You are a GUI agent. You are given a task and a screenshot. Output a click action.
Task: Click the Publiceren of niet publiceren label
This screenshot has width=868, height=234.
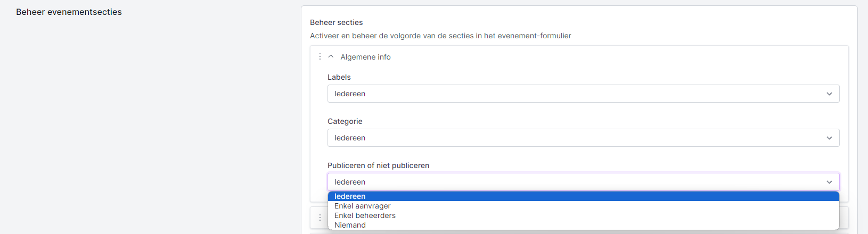(x=378, y=165)
